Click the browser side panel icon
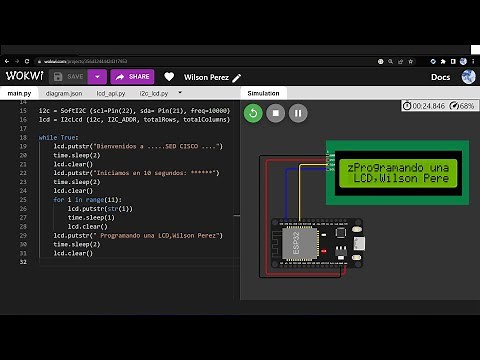480x360 pixels. coord(453,61)
